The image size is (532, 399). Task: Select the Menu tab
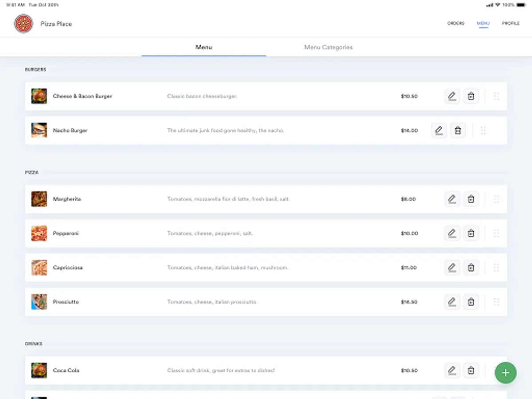point(204,47)
